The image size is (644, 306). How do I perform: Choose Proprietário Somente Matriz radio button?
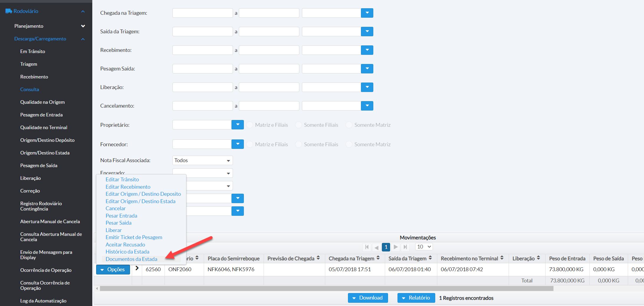[349, 125]
